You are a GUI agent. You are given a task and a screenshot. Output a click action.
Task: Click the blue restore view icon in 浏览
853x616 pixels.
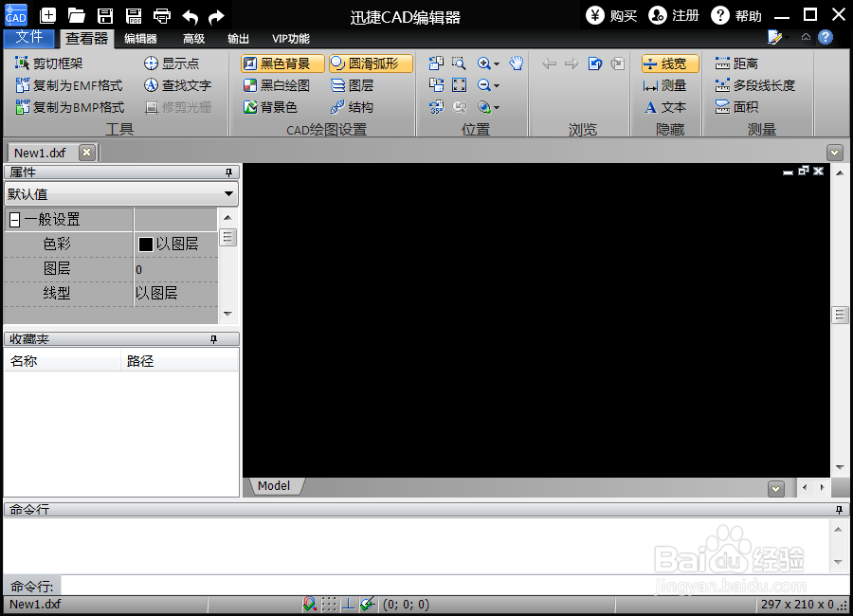click(x=595, y=63)
